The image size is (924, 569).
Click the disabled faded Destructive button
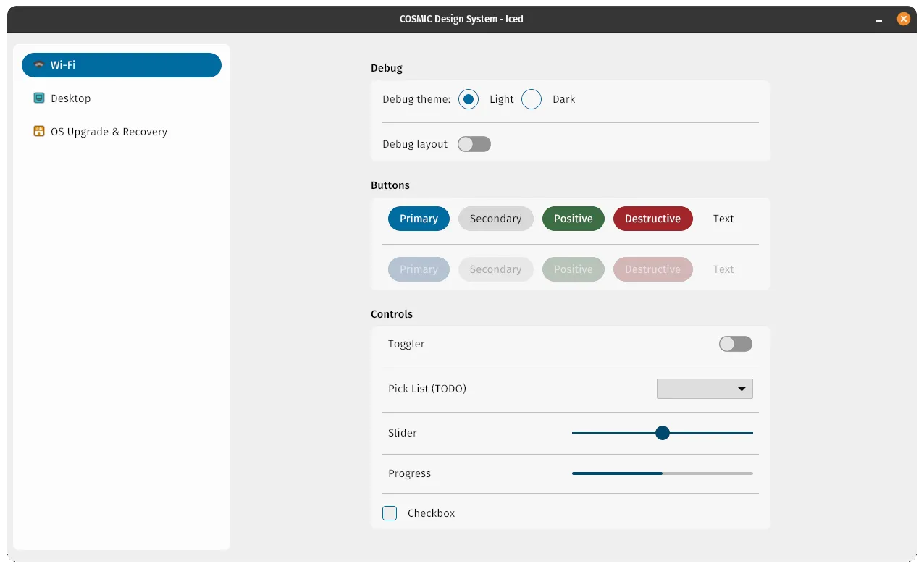[653, 269]
